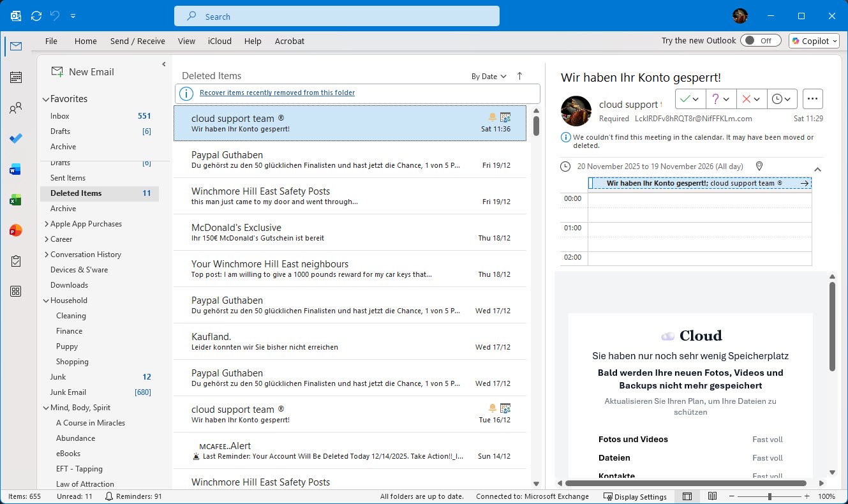Open the location pin for the event
The height and width of the screenshot is (504, 848).
[x=759, y=166]
